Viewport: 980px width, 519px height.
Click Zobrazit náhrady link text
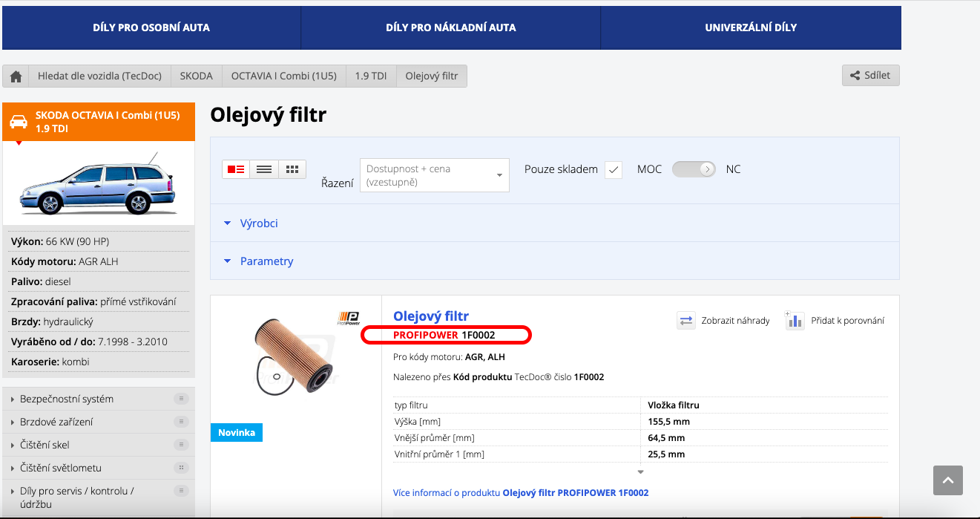point(736,321)
